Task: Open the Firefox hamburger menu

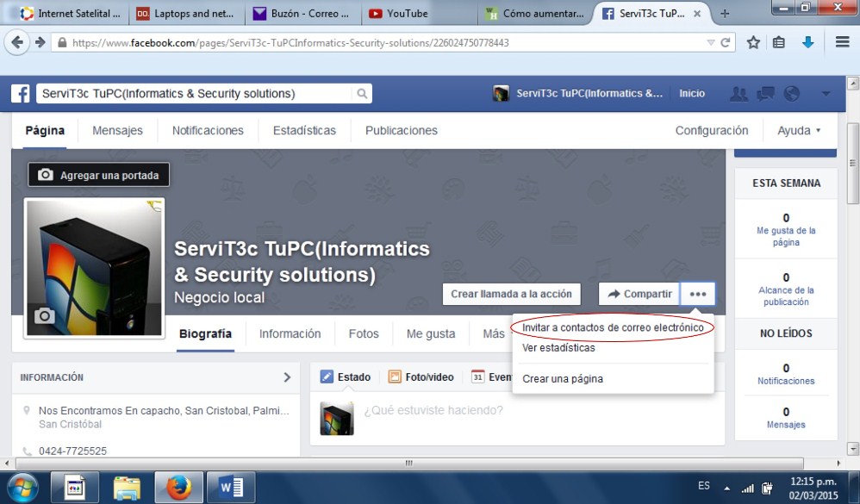Action: coord(843,42)
